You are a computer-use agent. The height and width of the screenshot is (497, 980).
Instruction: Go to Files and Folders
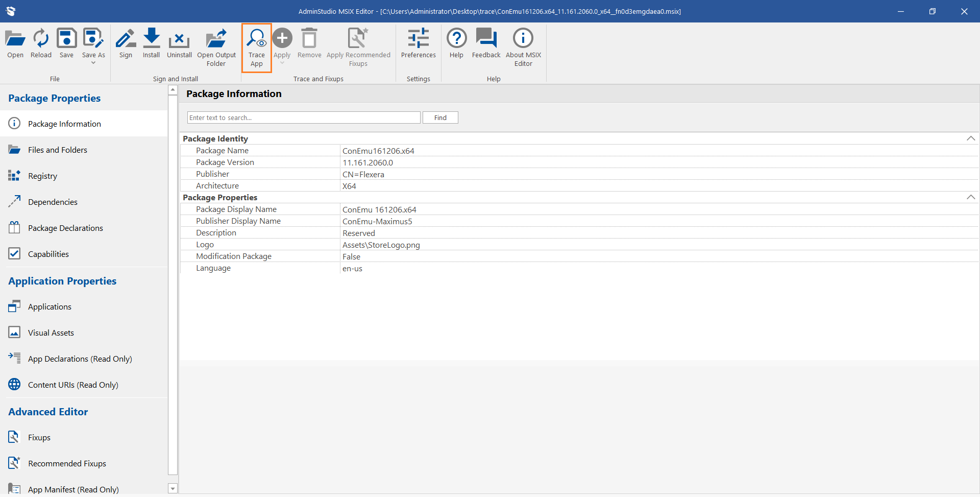pyautogui.click(x=58, y=150)
